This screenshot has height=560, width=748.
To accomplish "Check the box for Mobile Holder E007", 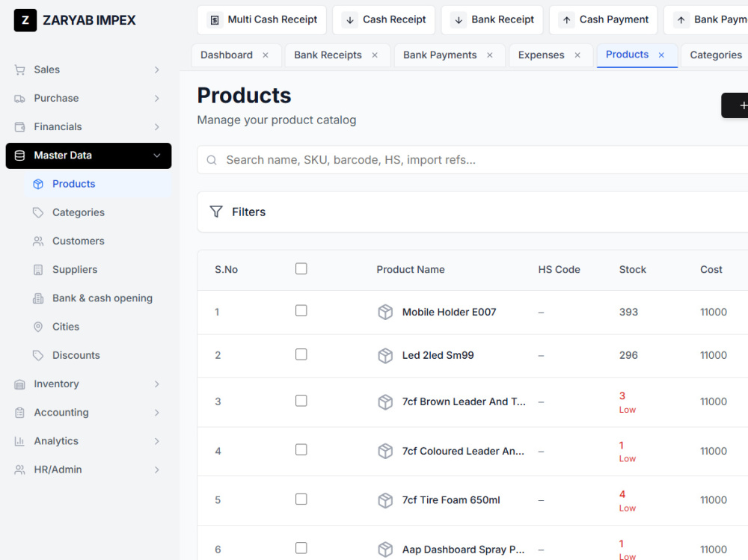I will [301, 310].
